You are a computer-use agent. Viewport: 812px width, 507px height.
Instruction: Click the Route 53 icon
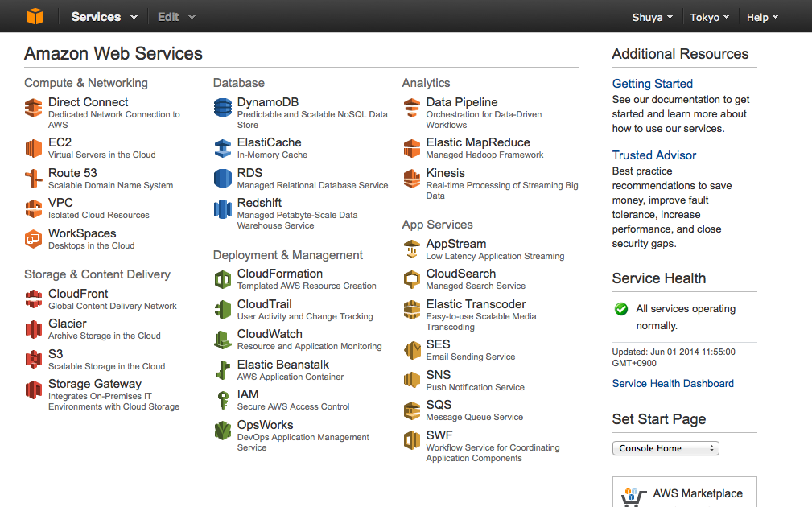click(x=33, y=179)
